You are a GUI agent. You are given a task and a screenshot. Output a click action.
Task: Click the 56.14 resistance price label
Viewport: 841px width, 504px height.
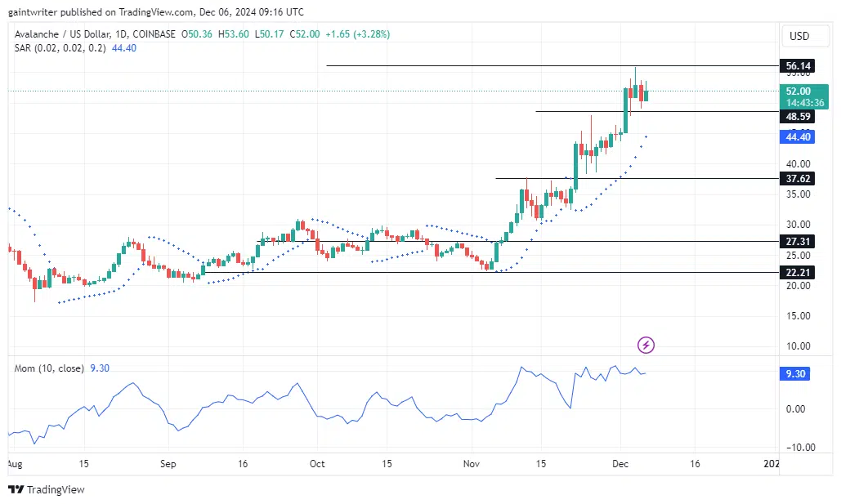[797, 66]
